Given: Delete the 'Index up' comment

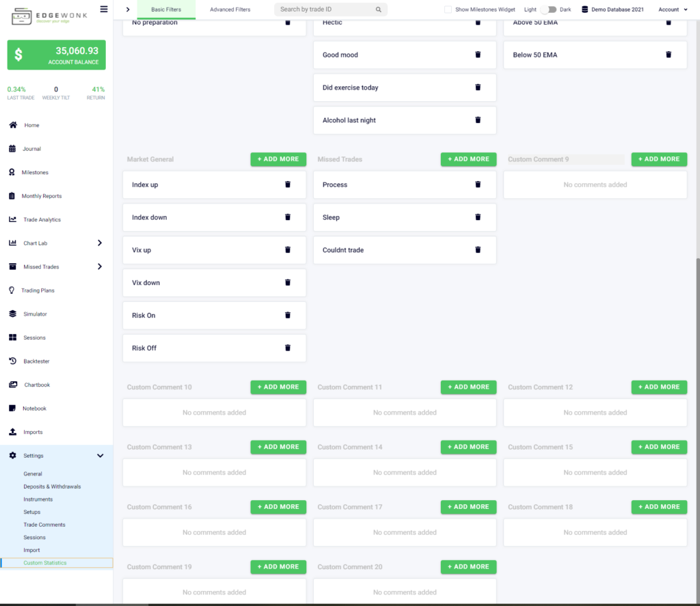Looking at the screenshot, I should 287,184.
